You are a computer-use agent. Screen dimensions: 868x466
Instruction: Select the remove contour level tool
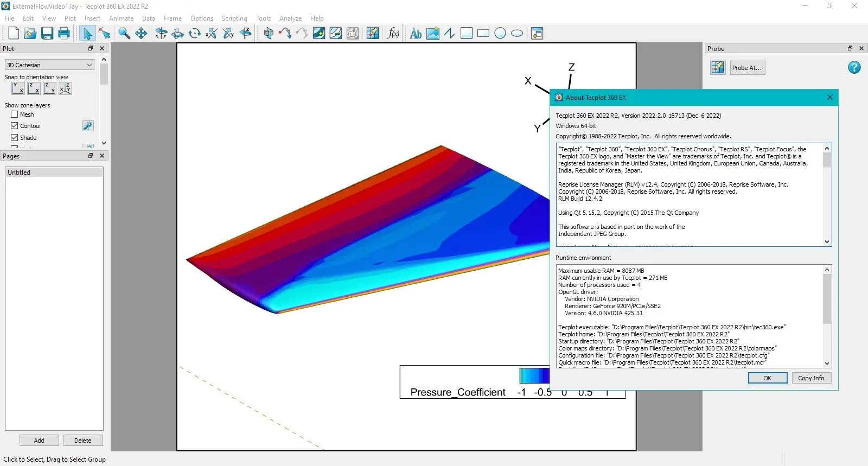(x=336, y=34)
